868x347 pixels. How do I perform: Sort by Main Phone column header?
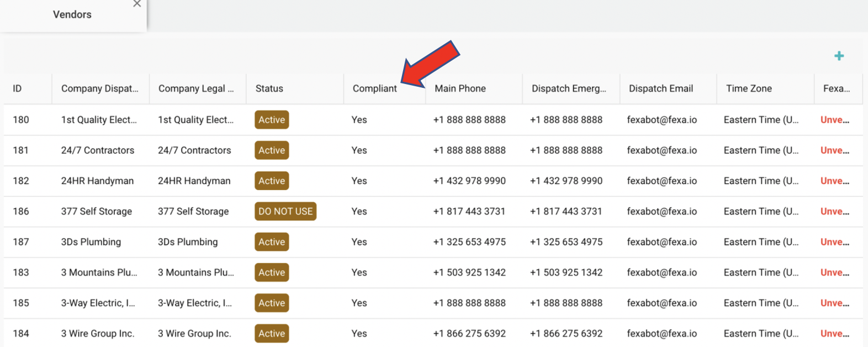(x=460, y=88)
